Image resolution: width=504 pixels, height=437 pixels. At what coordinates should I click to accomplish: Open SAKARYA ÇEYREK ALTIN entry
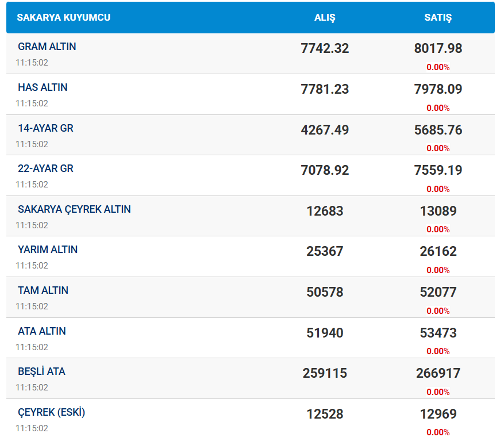74,209
